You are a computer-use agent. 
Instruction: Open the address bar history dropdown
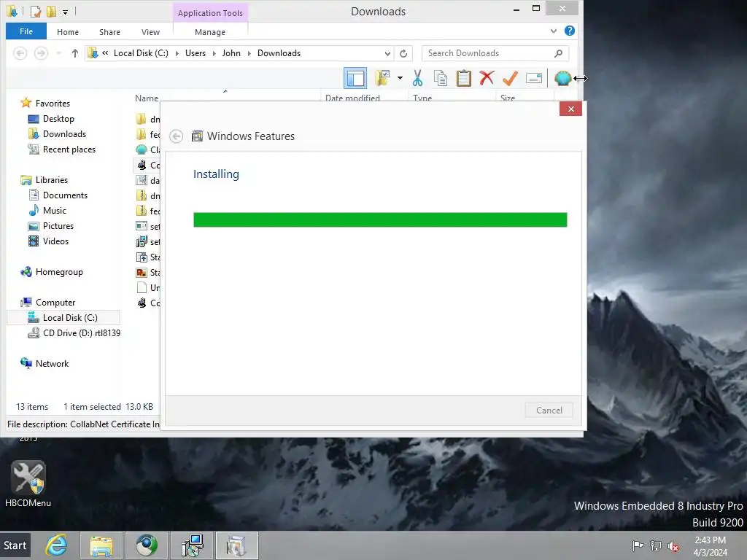tap(387, 53)
